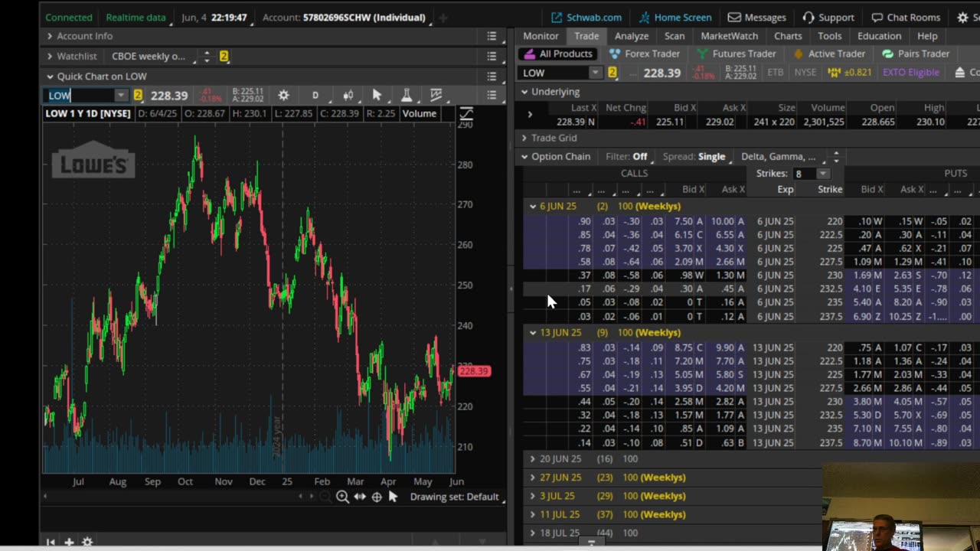Collapse the Quick Chart on LOW section
The width and height of the screenshot is (980, 551).
click(x=50, y=77)
